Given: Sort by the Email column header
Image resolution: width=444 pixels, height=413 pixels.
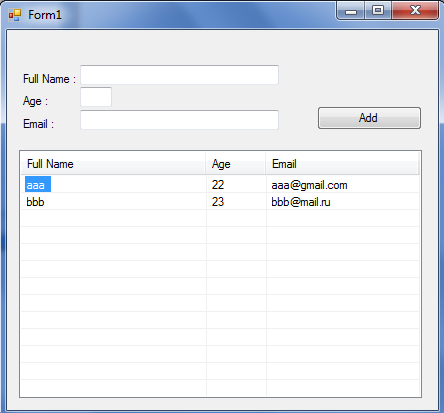Looking at the screenshot, I should [342, 164].
